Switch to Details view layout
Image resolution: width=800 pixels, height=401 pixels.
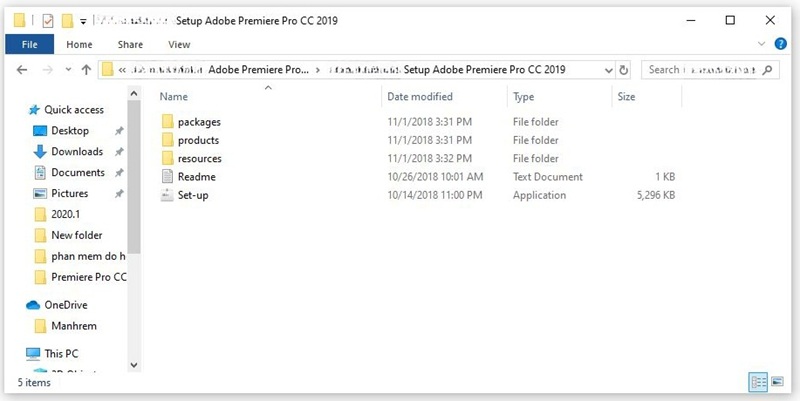pos(758,382)
